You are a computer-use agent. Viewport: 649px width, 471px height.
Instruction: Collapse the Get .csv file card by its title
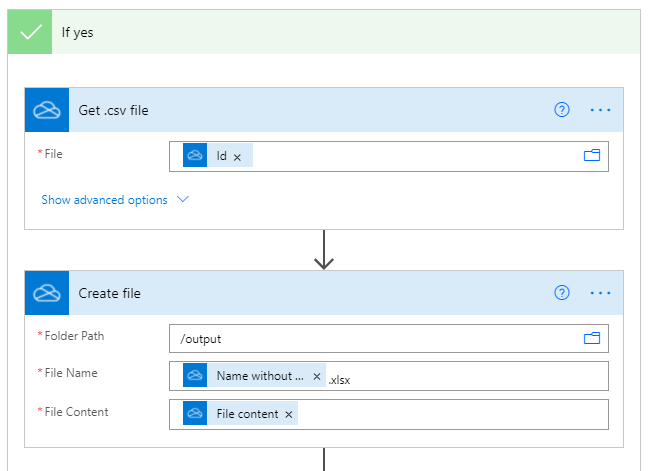click(113, 110)
